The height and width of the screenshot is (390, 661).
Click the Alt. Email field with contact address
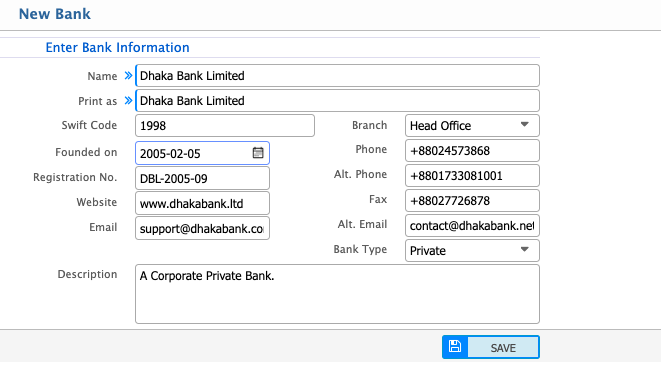coord(472,226)
